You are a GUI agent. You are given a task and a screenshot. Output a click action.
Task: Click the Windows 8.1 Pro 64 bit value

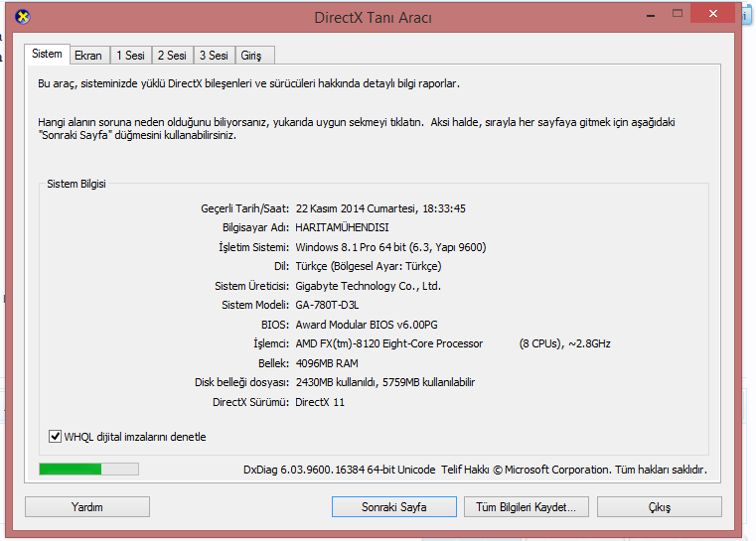[391, 247]
